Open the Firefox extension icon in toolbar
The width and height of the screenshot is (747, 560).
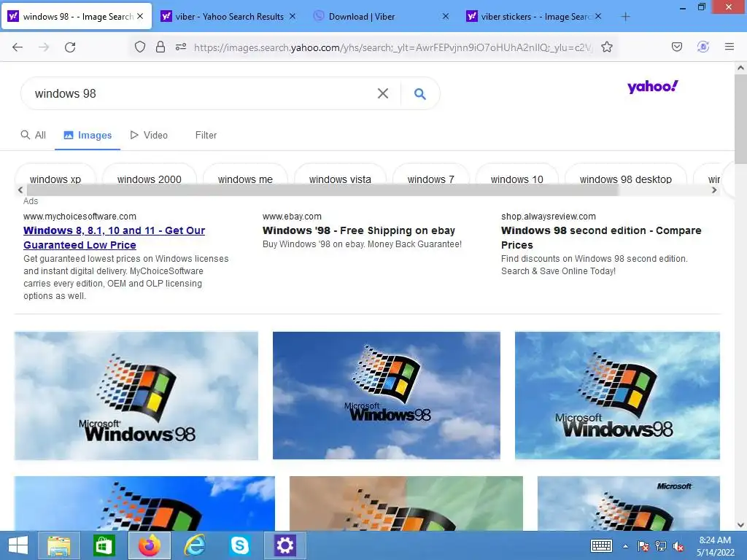[x=703, y=47]
